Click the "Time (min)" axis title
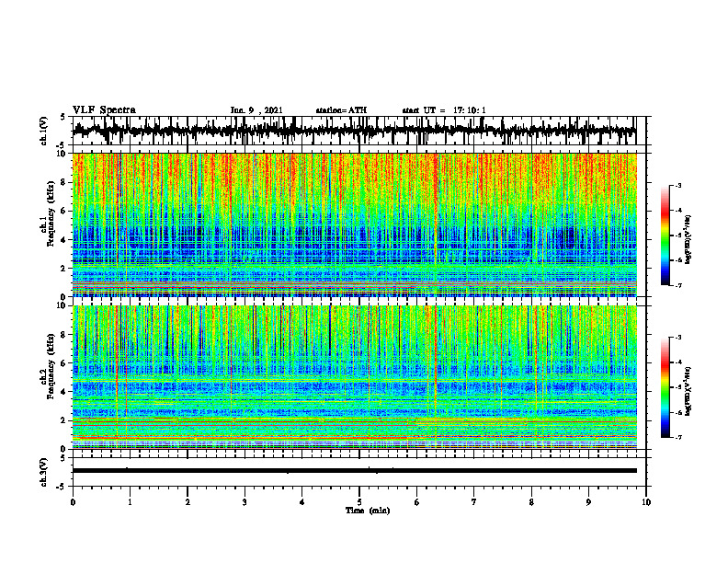728x563 pixels. [x=368, y=511]
